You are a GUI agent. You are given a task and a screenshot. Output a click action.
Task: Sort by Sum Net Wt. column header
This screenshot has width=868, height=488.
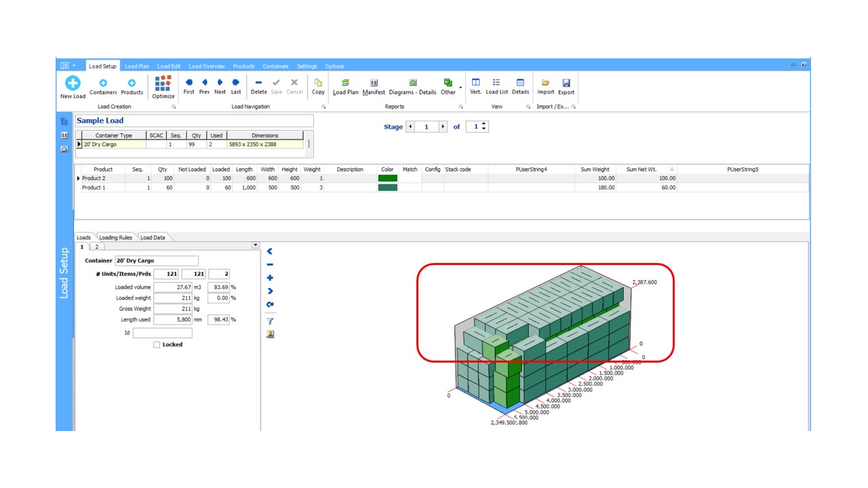click(x=646, y=169)
